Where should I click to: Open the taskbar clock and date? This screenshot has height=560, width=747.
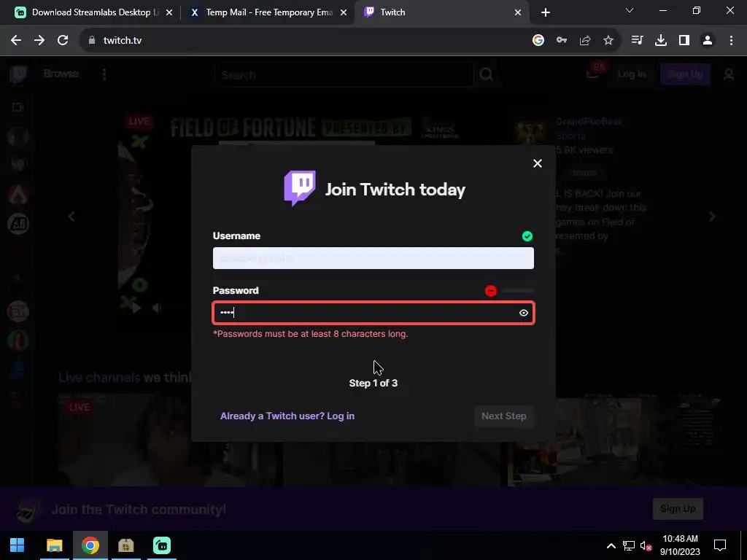680,545
